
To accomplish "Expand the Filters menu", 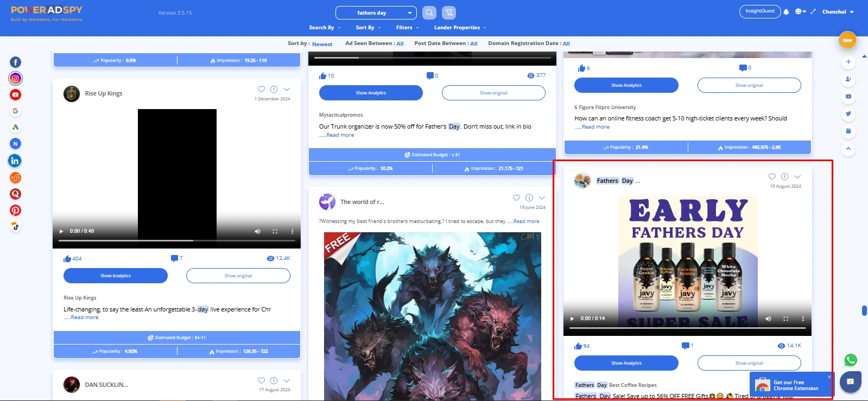I will tap(407, 28).
